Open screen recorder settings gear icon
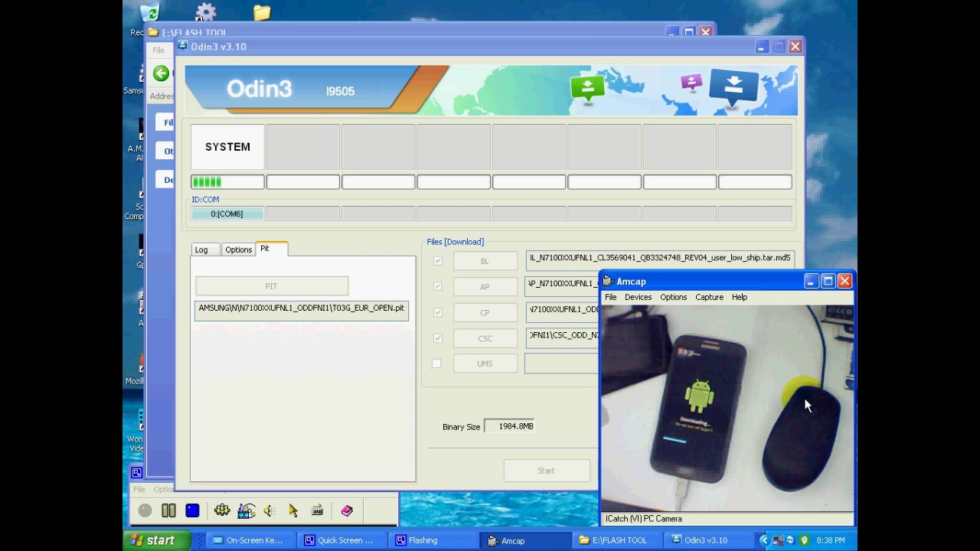980x551 pixels. (222, 510)
